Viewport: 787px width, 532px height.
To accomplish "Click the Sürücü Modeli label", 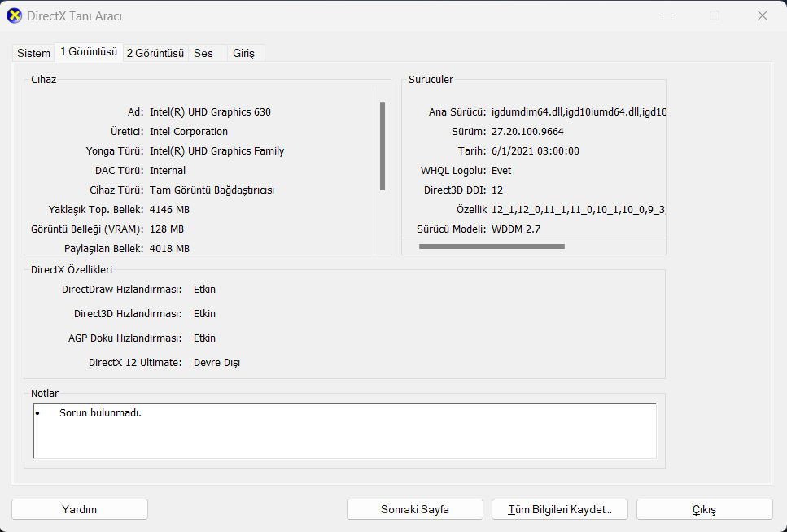I will [451, 229].
